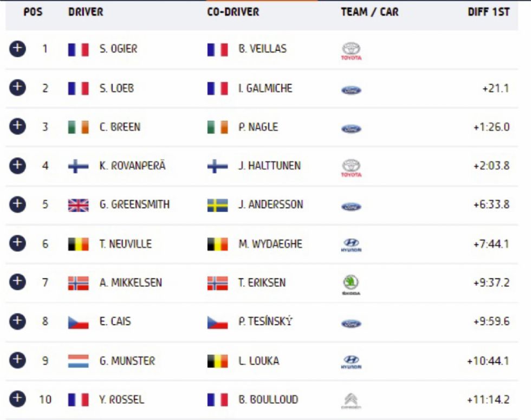Viewport: 531px width, 420px height.
Task: Click Union Jack flag beside G. Greensmith
Action: (78, 205)
